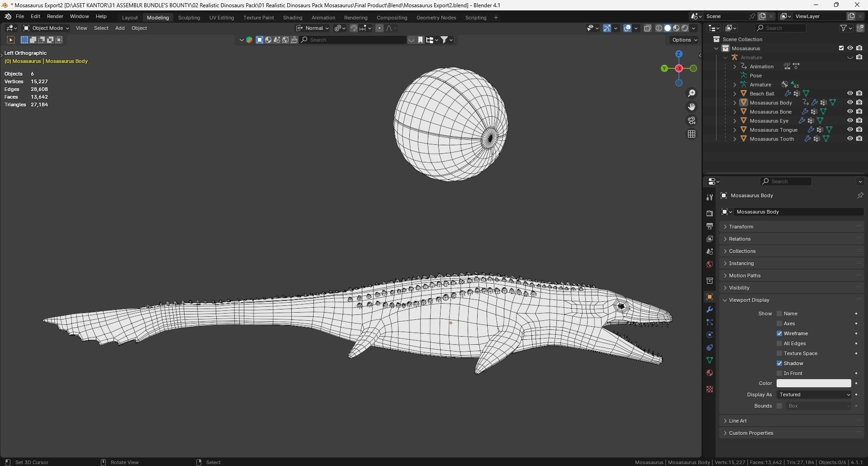
Task: Switch to the Sculpting workspace tab
Action: click(x=189, y=18)
